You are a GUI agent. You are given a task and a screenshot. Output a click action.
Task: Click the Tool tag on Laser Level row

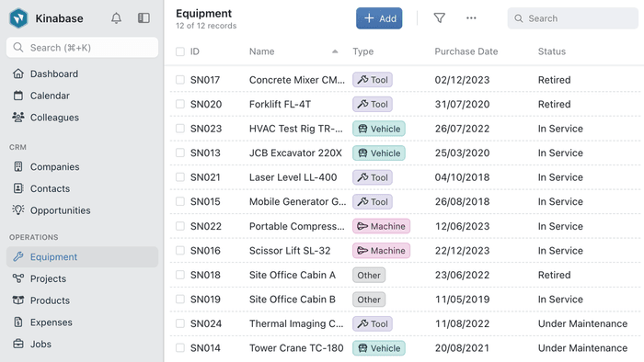373,177
